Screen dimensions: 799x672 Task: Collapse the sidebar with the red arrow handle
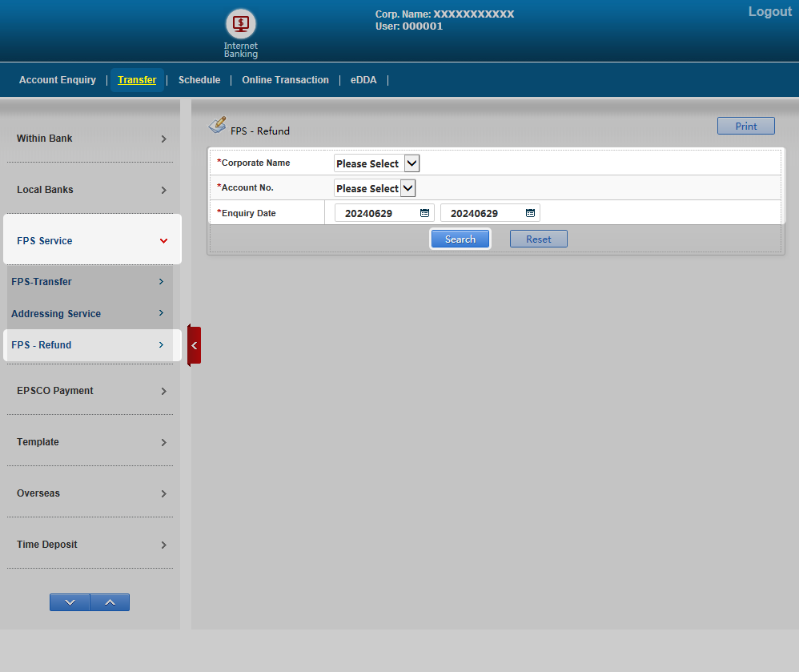coord(194,345)
